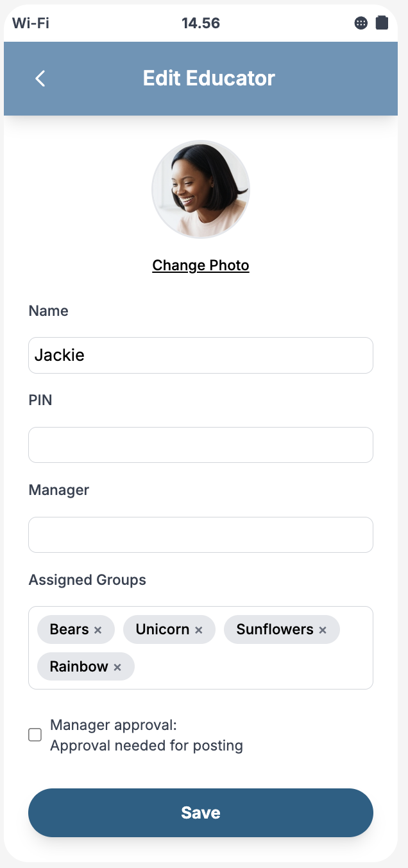The image size is (408, 868).
Task: Tap the globe icon in status bar
Action: [x=361, y=24]
